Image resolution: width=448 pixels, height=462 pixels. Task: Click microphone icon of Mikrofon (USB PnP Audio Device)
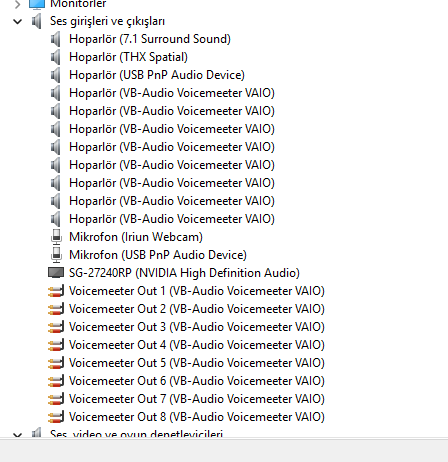[56, 255]
